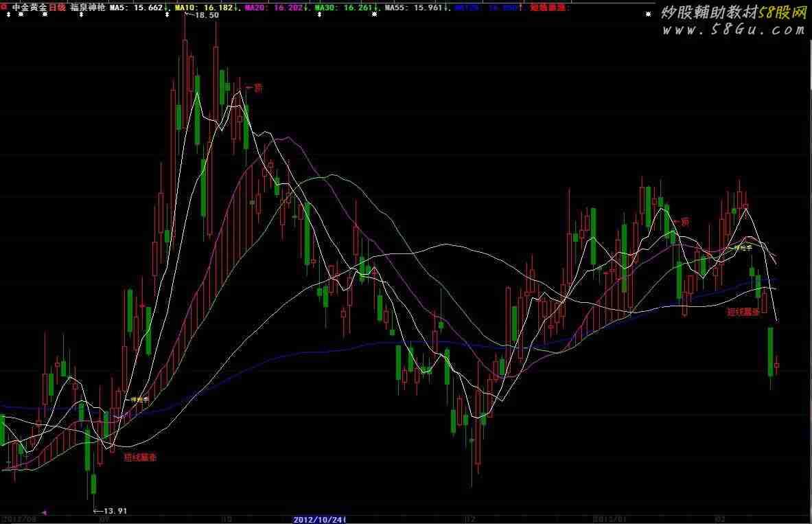Click the 18.50 high price label
This screenshot has height=524, width=812.
click(x=207, y=16)
